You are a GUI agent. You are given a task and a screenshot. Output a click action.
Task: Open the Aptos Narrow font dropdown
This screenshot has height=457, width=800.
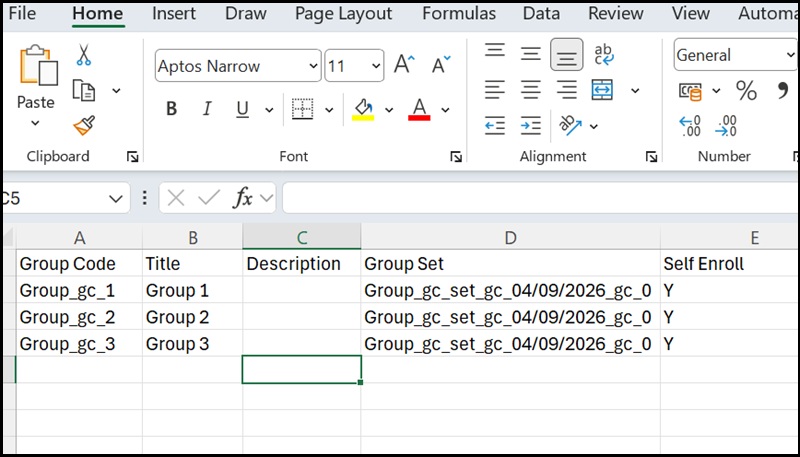click(x=313, y=66)
